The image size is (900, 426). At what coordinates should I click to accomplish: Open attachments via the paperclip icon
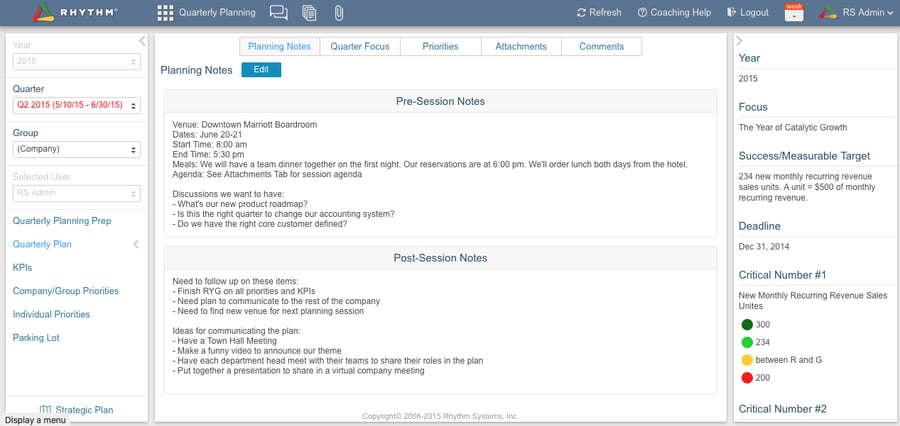(338, 13)
